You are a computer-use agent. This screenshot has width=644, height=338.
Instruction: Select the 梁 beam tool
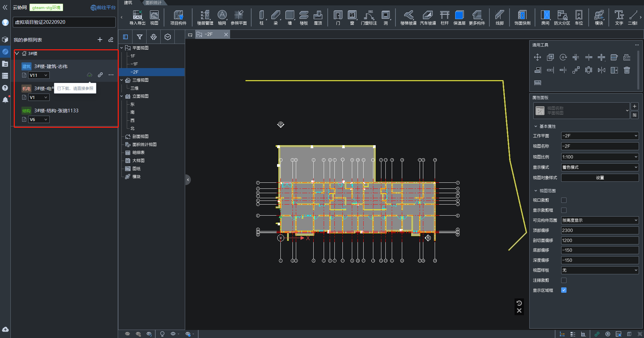tap(276, 17)
